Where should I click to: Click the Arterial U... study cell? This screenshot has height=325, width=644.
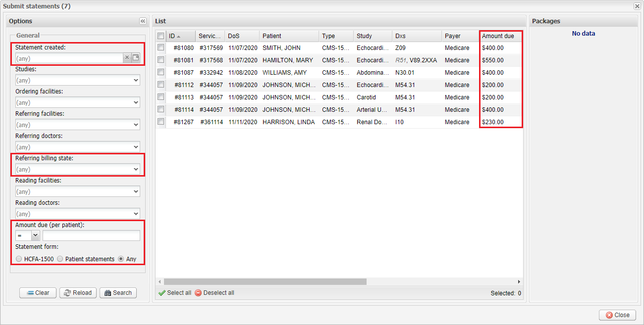pyautogui.click(x=373, y=109)
